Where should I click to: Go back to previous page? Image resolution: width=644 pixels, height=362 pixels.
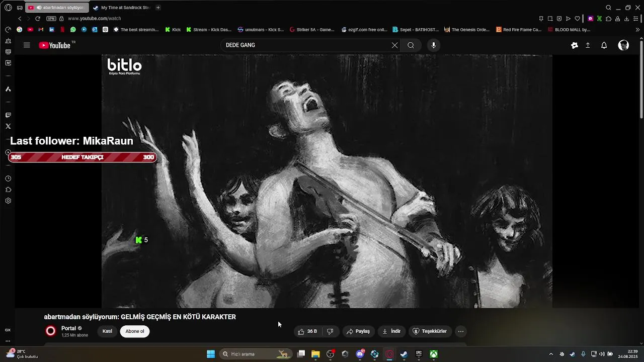(x=20, y=19)
